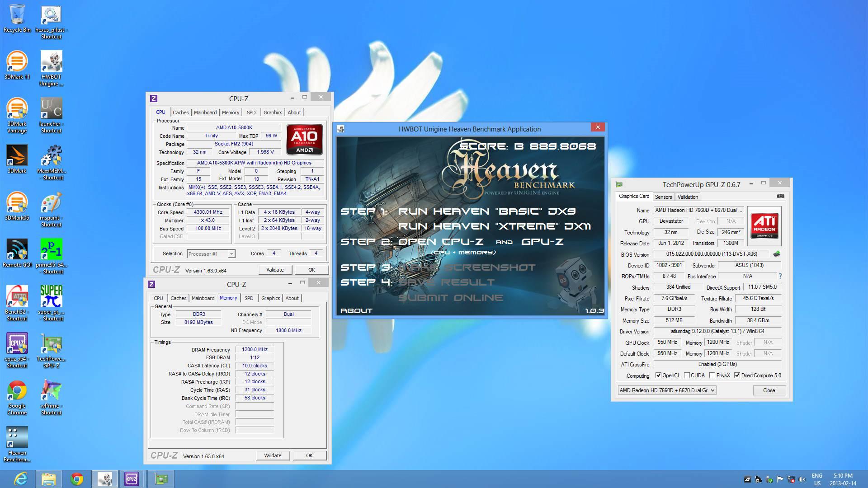Image resolution: width=868 pixels, height=488 pixels.
Task: Open the GPU selection dropdown in GPU-Z
Action: pyautogui.click(x=667, y=390)
